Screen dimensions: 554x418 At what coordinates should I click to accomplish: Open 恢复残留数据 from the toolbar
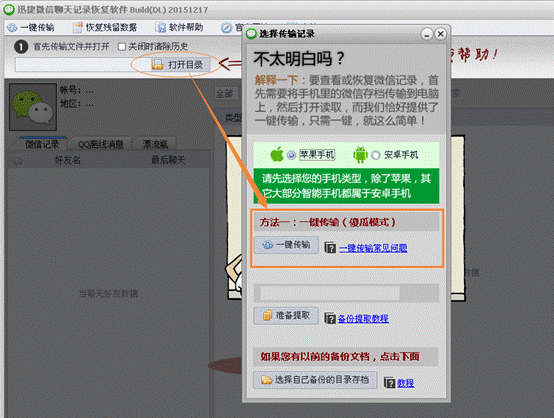click(105, 28)
